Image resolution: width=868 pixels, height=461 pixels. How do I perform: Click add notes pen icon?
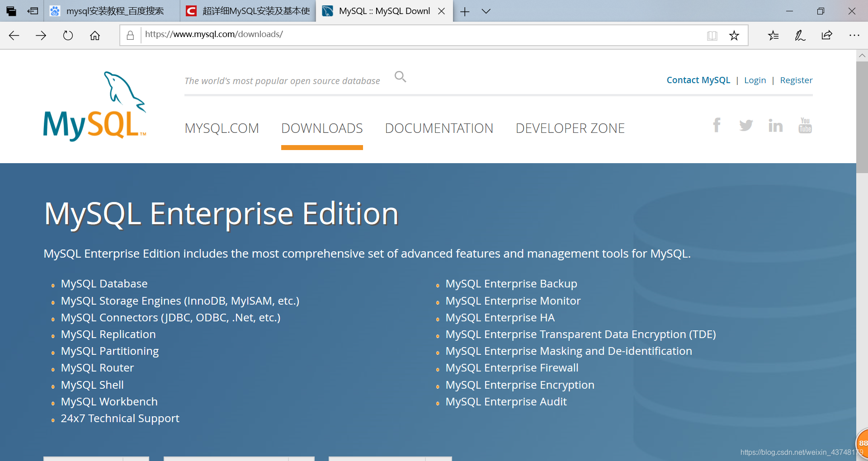click(x=800, y=35)
